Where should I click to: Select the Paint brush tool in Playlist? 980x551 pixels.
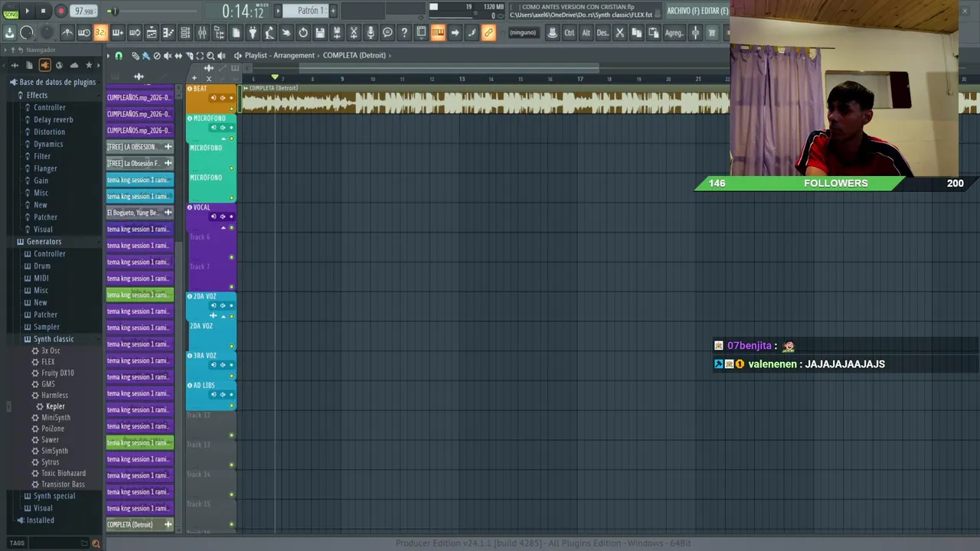click(146, 56)
